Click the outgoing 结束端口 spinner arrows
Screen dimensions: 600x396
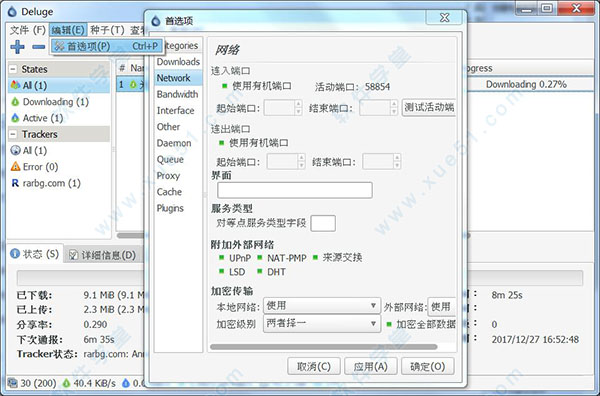tap(397, 161)
